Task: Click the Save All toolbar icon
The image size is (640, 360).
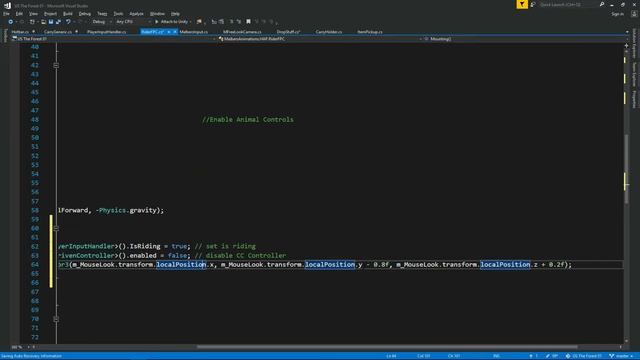Action: (58, 22)
